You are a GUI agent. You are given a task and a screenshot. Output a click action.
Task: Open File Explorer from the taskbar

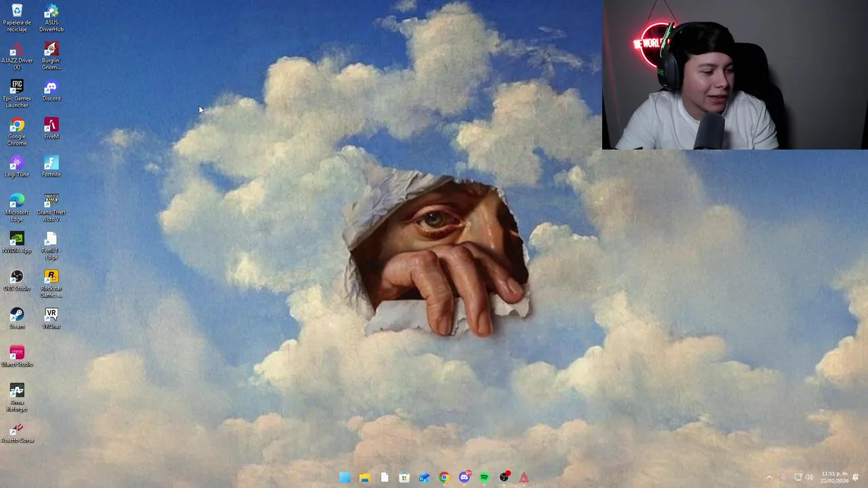364,478
